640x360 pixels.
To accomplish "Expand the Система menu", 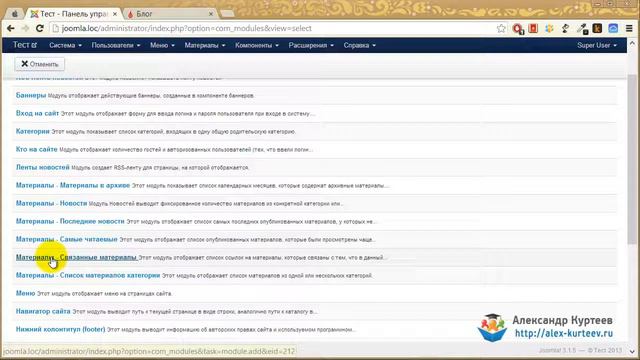I will click(x=65, y=45).
